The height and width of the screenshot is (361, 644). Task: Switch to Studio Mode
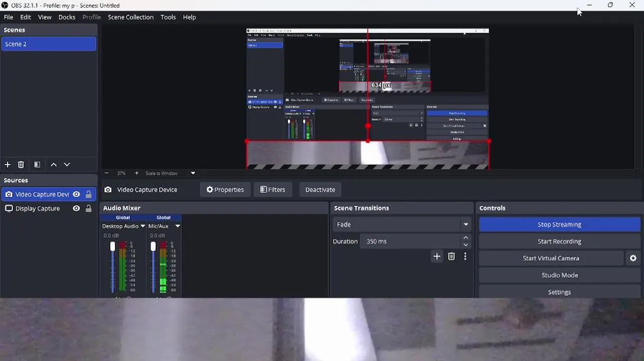click(560, 275)
